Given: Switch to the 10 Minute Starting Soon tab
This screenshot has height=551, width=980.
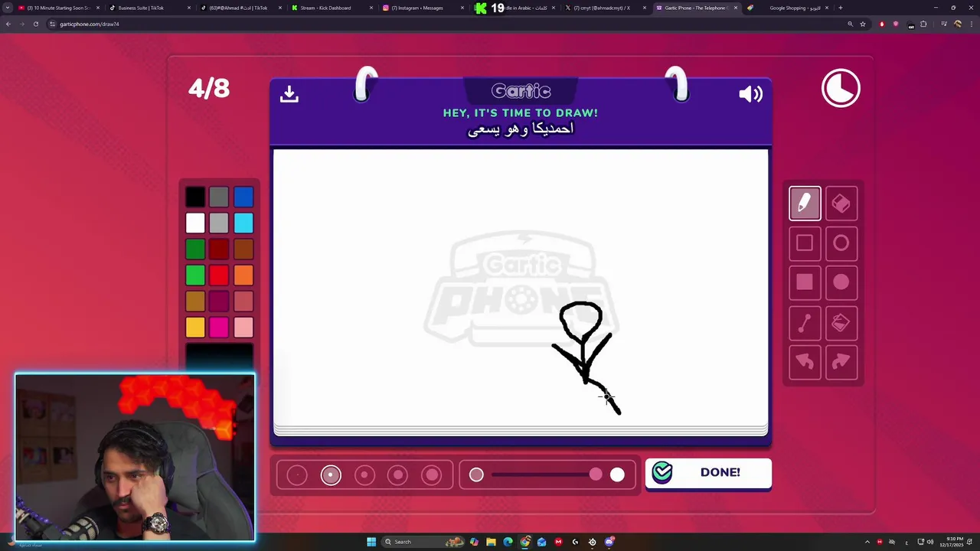Looking at the screenshot, I should (58, 8).
